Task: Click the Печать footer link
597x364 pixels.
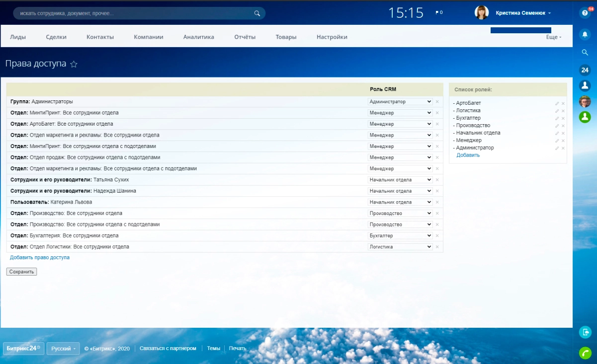Action: pyautogui.click(x=238, y=349)
